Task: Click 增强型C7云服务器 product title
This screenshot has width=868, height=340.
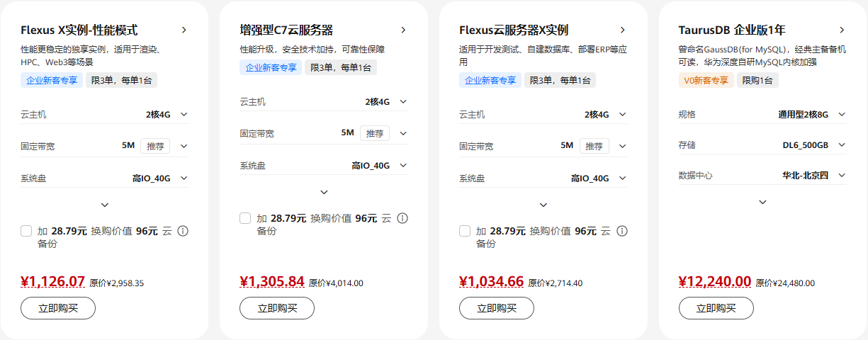Action: click(286, 30)
